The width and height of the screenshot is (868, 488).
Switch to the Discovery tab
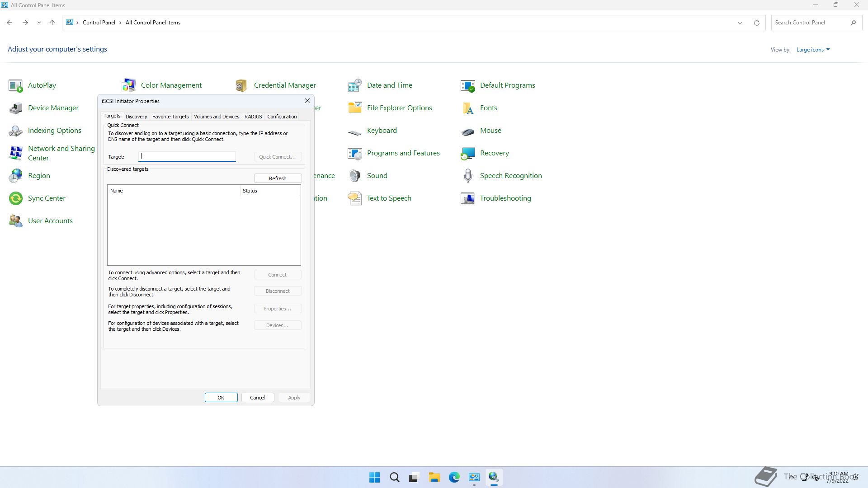click(136, 117)
